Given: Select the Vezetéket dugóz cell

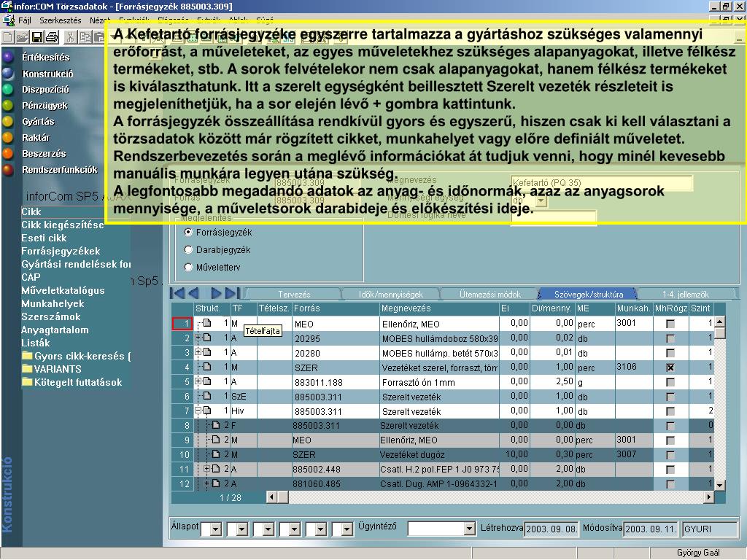Looking at the screenshot, I should [438, 455].
